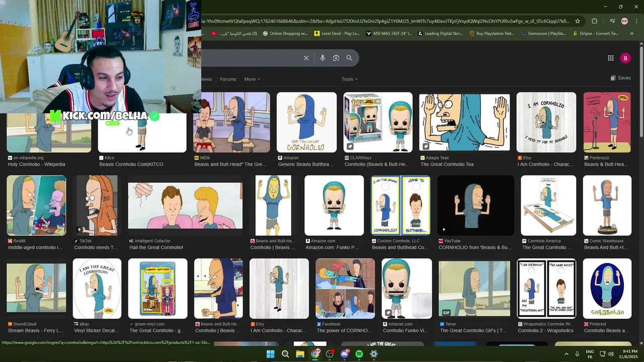The image size is (644, 362).
Task: Open the TikTok Cornholio needs TP video
Action: tap(97, 205)
